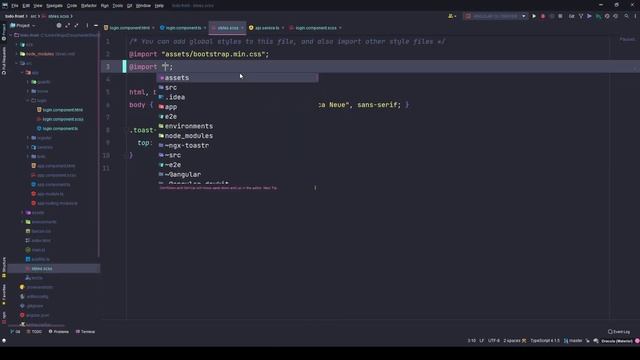This screenshot has height=360, width=640.
Task: Click TypeScript version widget in status bar
Action: [545, 340]
